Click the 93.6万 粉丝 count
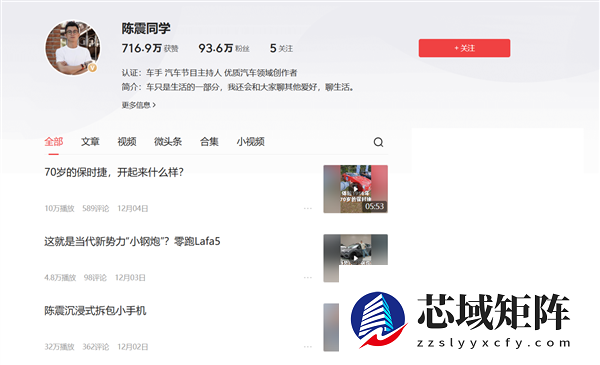This screenshot has height=365, width=600. (x=224, y=48)
